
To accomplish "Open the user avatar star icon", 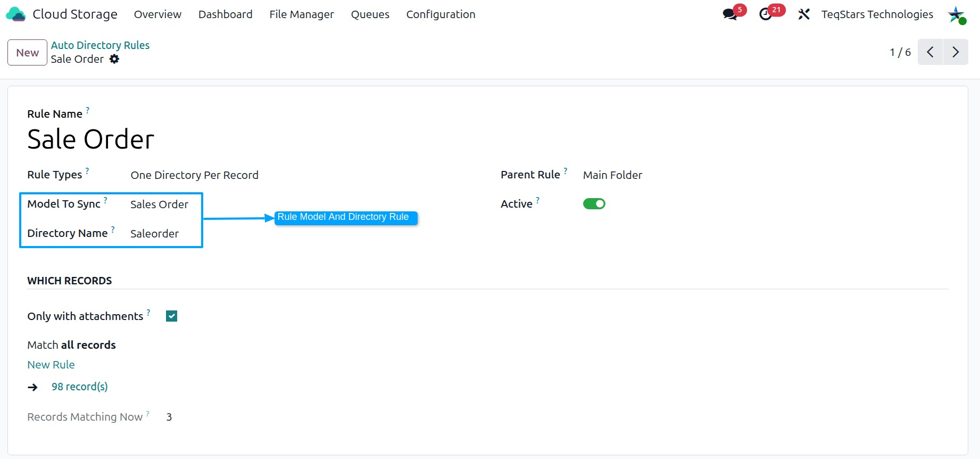I will [x=956, y=14].
